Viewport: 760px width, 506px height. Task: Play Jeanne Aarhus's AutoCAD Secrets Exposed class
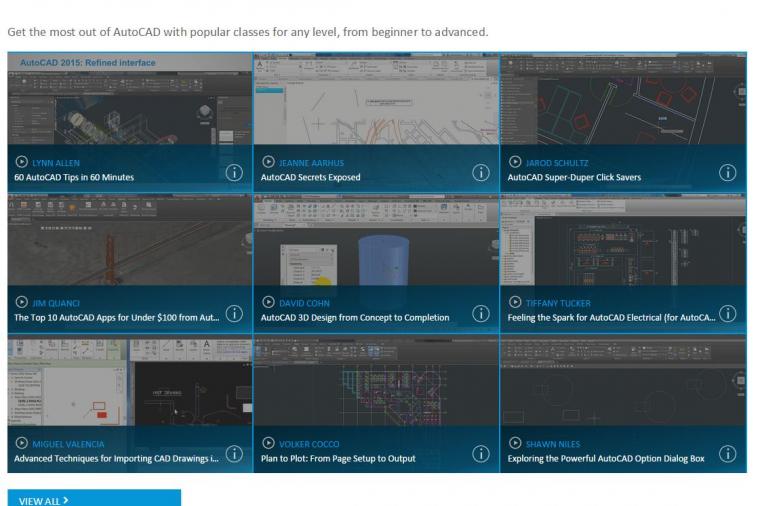[x=268, y=161]
